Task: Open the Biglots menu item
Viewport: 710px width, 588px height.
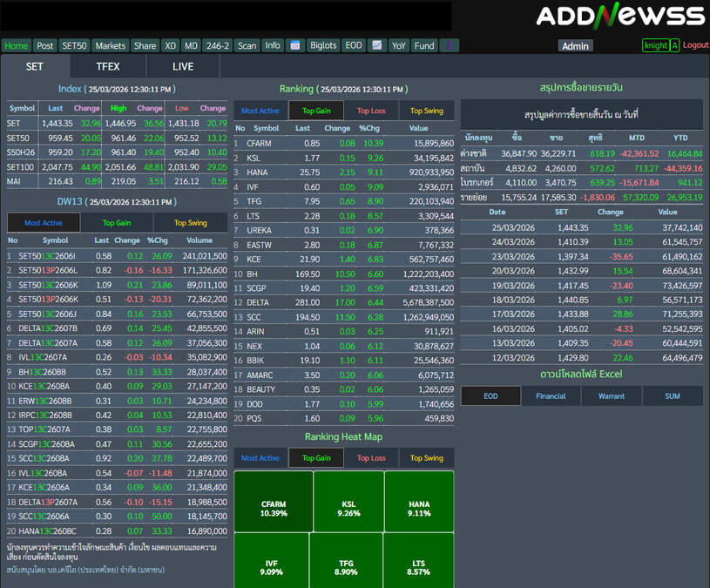Action: point(323,45)
